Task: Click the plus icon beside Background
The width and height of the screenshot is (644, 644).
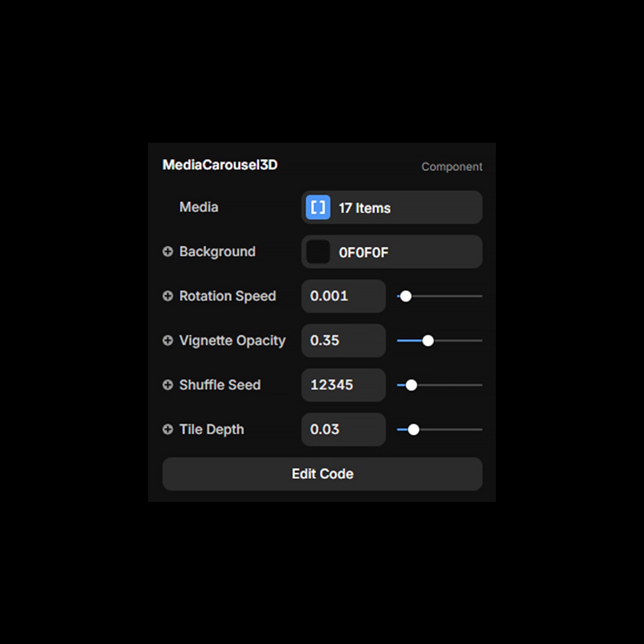Action: [167, 252]
